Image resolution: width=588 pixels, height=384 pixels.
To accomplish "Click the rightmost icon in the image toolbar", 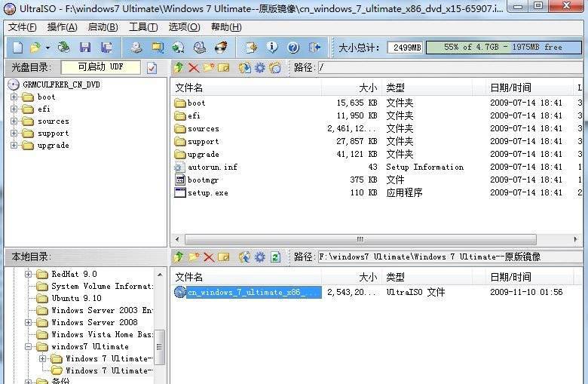I will [x=275, y=68].
